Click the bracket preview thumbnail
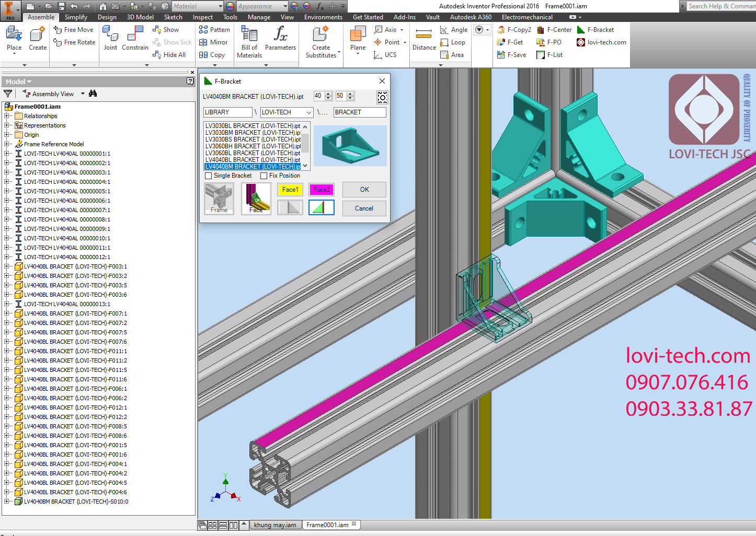 pos(350,146)
